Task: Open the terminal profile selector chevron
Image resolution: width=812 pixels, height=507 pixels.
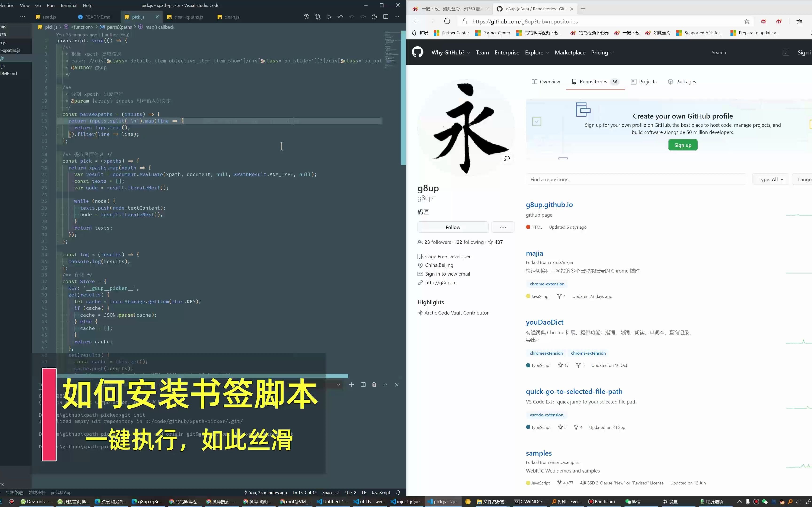Action: tap(338, 385)
